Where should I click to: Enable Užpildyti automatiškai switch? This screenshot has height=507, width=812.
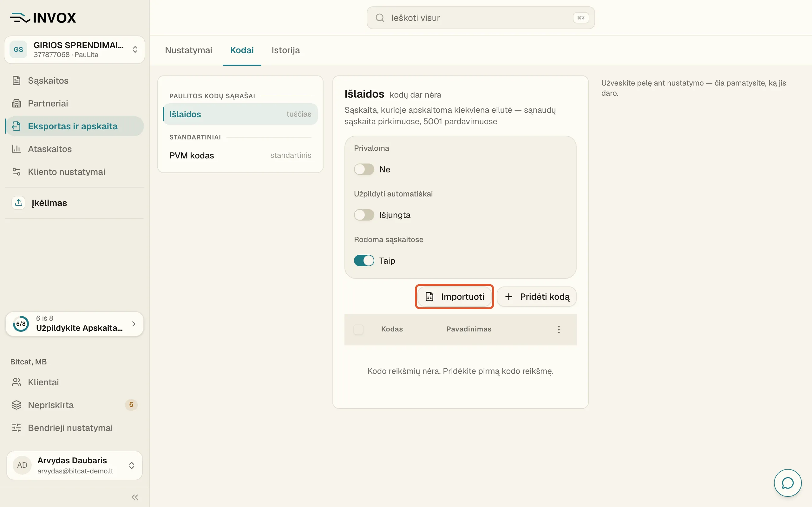364,215
